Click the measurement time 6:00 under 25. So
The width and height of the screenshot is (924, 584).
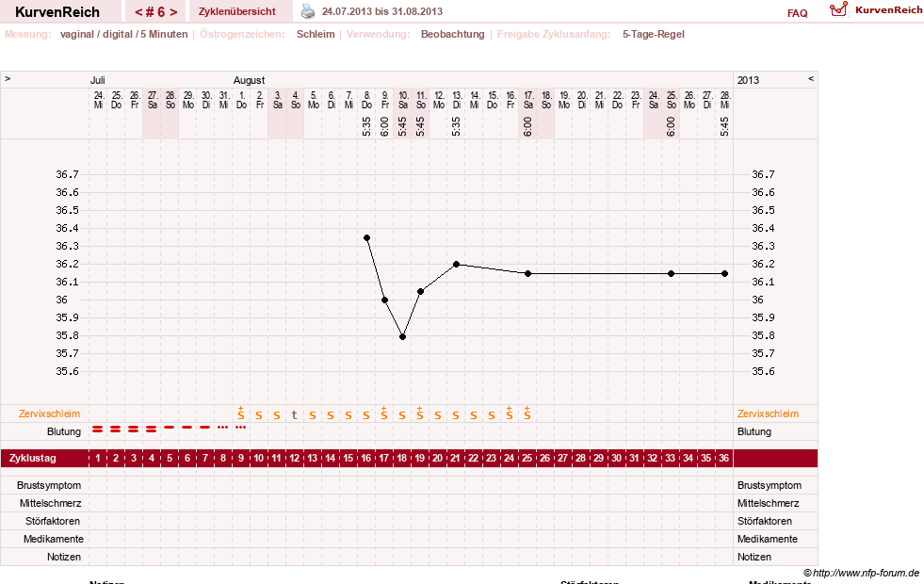click(672, 126)
